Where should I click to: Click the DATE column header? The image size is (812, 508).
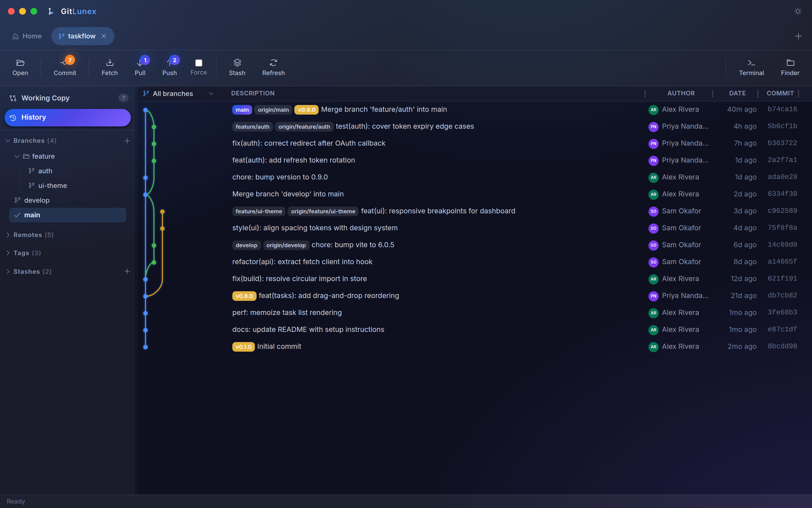tap(737, 93)
